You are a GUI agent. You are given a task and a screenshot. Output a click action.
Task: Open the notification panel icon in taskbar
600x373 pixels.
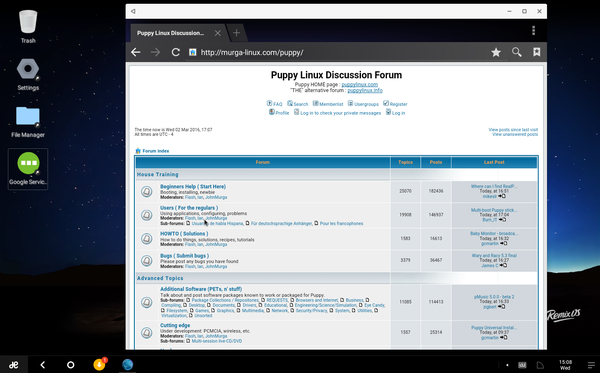[x=592, y=365]
